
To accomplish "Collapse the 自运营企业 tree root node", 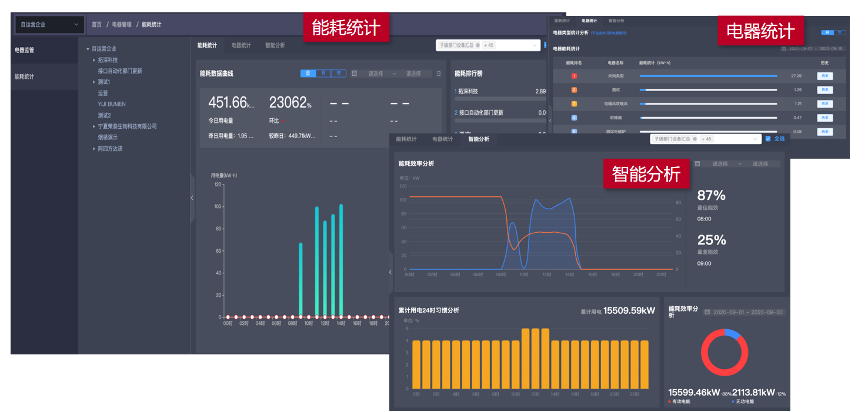I will click(x=88, y=49).
